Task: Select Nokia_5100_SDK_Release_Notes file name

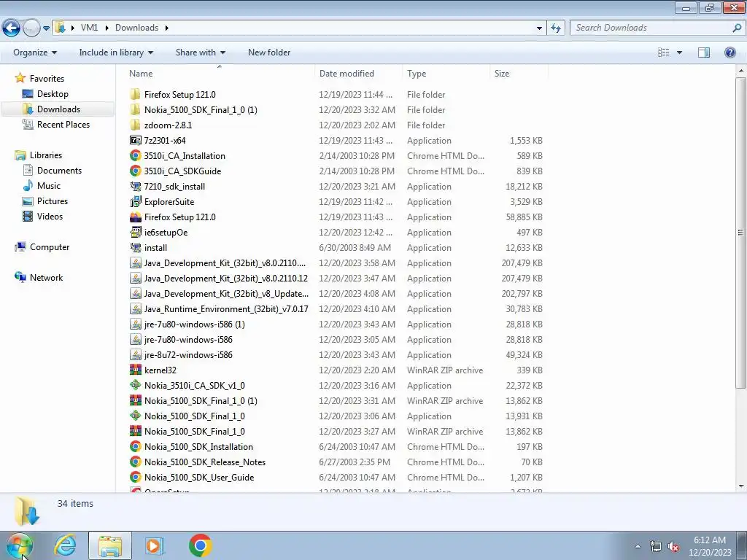Action: pos(205,462)
